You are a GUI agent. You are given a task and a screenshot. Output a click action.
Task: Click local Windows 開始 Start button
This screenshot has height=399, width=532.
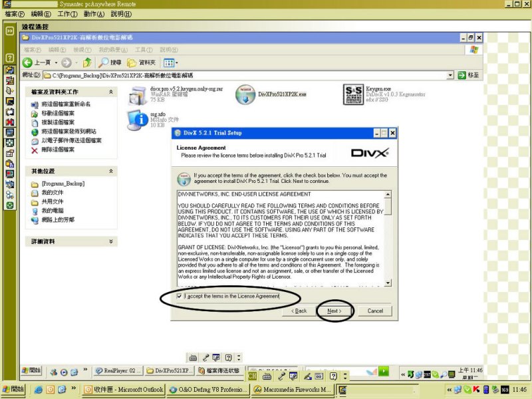(13, 389)
